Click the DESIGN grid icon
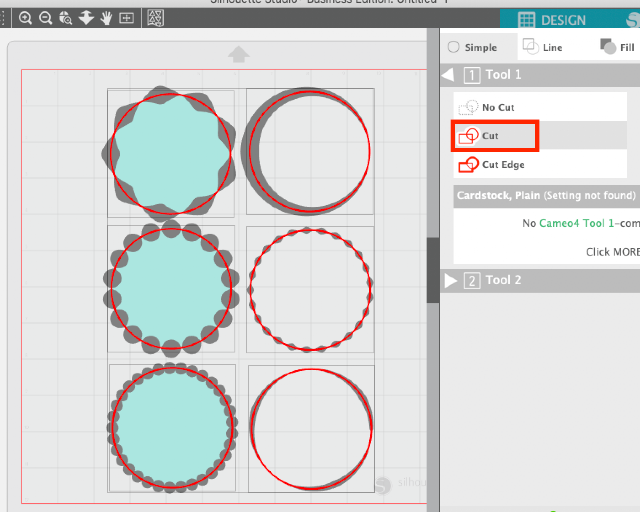 (x=526, y=20)
